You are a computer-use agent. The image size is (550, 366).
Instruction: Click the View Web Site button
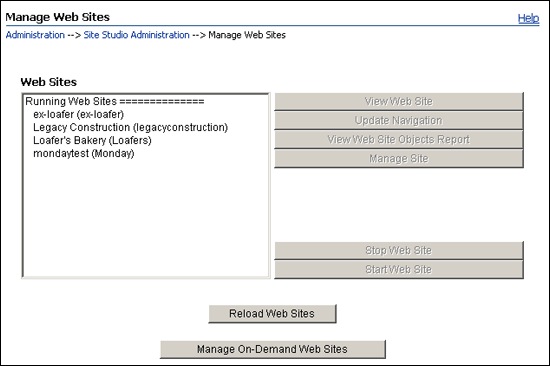coord(399,101)
